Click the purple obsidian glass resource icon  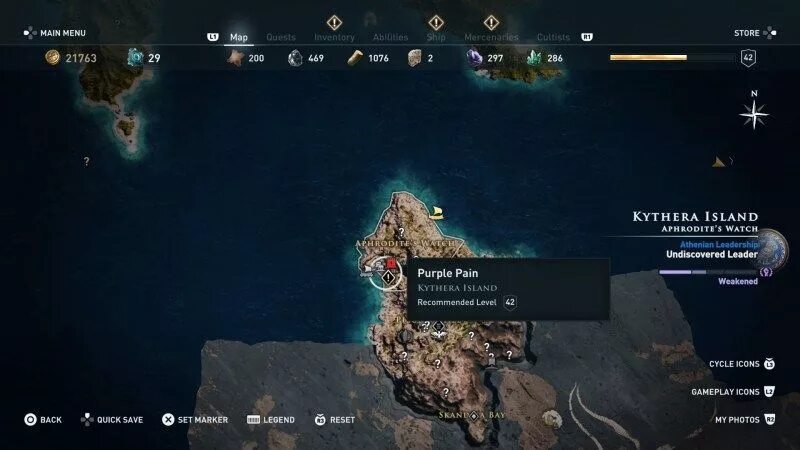point(474,58)
